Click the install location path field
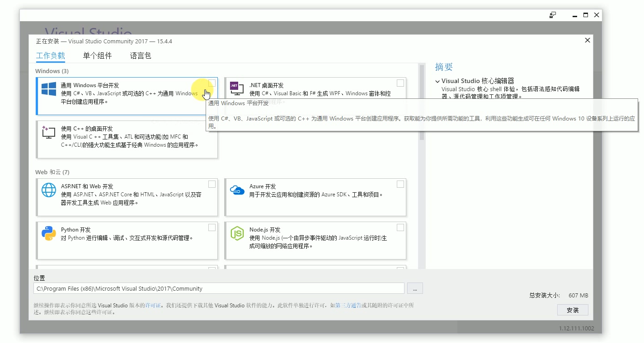The width and height of the screenshot is (644, 343). click(219, 288)
